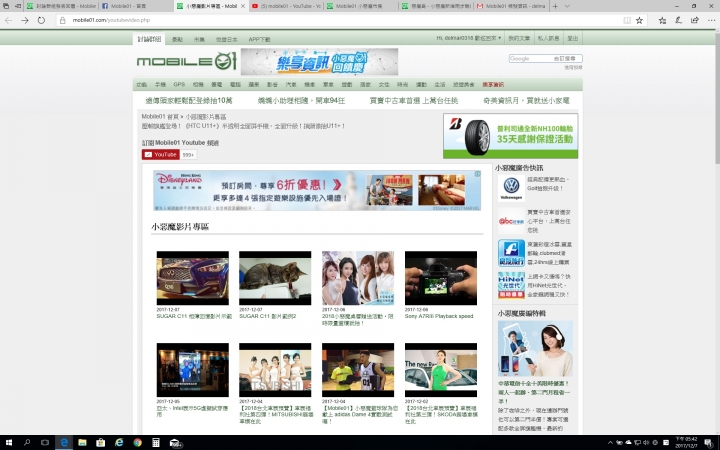
Task: Close the active 小惡魔影片專區 tab
Action: click(243, 6)
